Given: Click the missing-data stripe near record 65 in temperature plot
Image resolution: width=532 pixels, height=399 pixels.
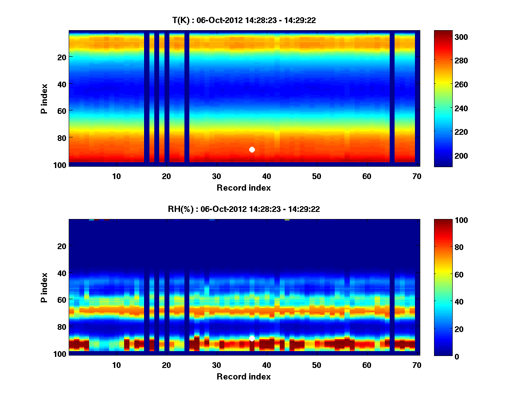Looking at the screenshot, I should 392,98.
